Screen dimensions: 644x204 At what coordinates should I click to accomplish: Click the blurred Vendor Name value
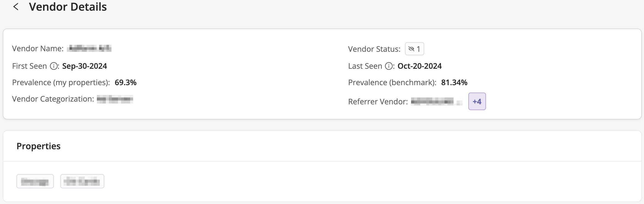click(89, 48)
